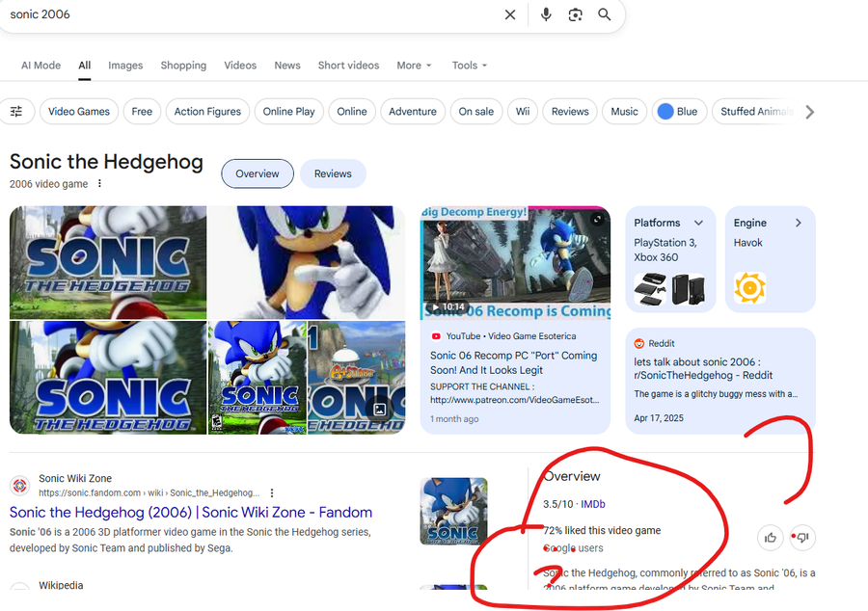Submit search with the magnifying glass icon

coord(605,14)
